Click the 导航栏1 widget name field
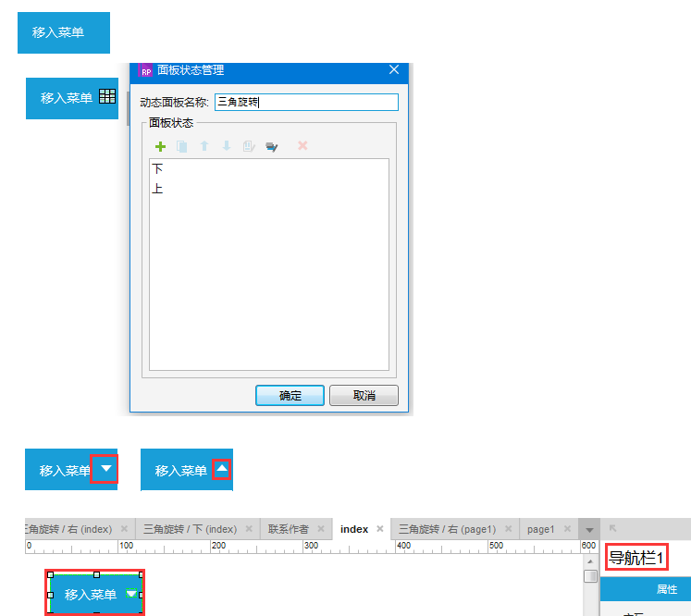The width and height of the screenshot is (691, 616). point(636,558)
